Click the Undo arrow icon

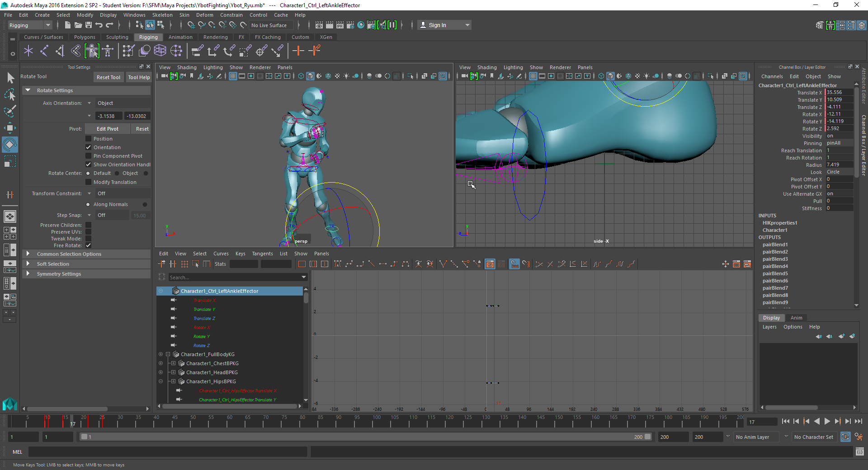click(99, 25)
